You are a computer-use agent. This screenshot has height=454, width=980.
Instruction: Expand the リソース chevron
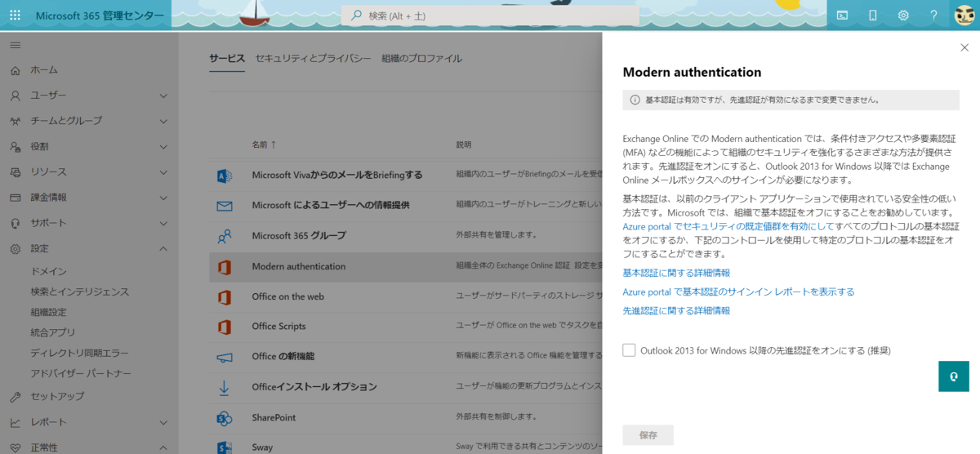[163, 172]
